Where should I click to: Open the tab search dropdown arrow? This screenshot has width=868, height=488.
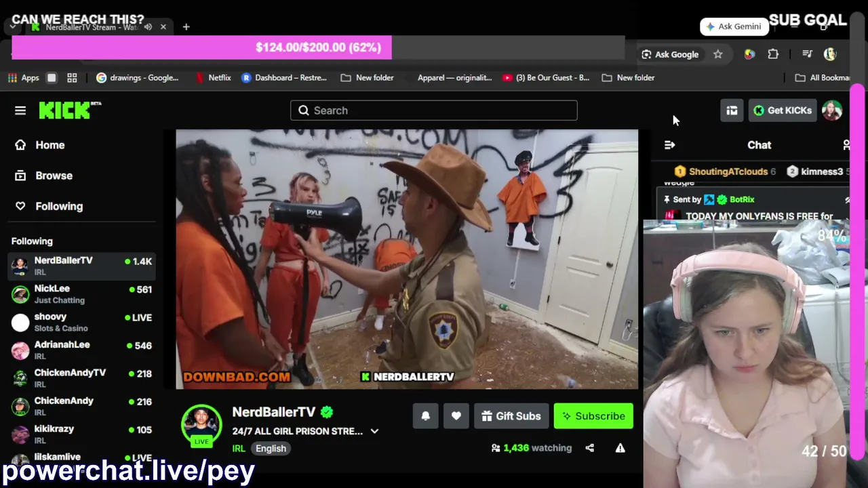point(13,27)
